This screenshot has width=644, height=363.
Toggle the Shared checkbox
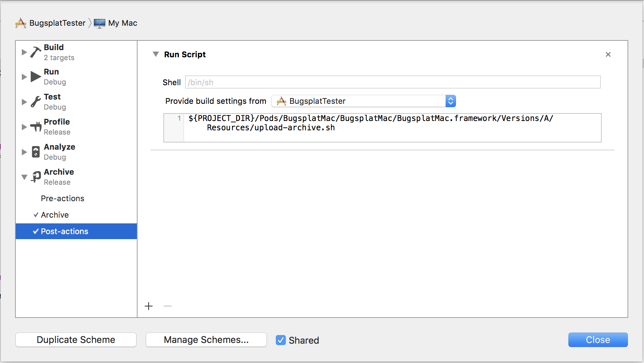281,340
